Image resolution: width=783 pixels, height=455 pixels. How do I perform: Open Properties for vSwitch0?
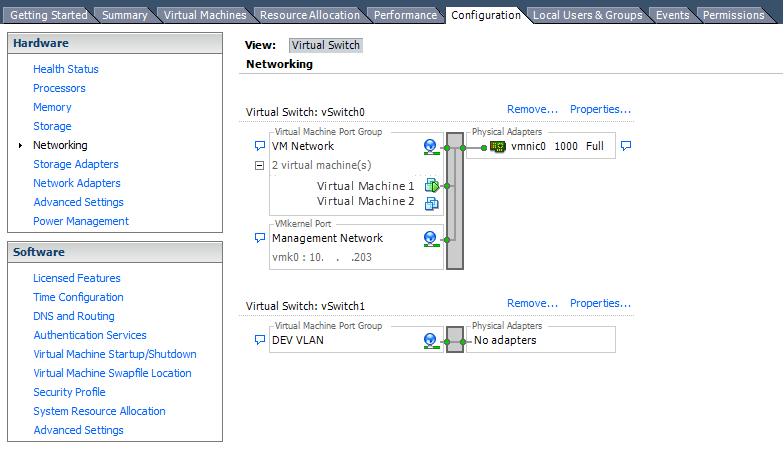[x=600, y=110]
